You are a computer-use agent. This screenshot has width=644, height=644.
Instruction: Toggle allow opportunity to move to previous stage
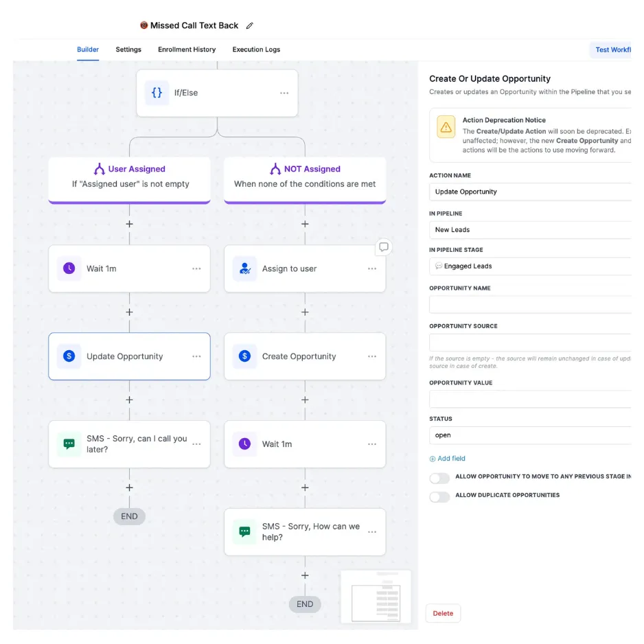439,478
